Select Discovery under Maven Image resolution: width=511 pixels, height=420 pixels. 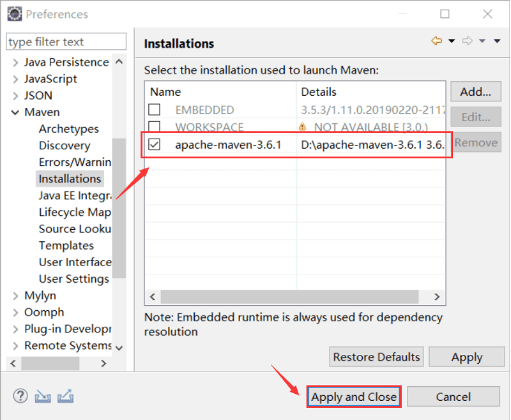[x=65, y=146]
